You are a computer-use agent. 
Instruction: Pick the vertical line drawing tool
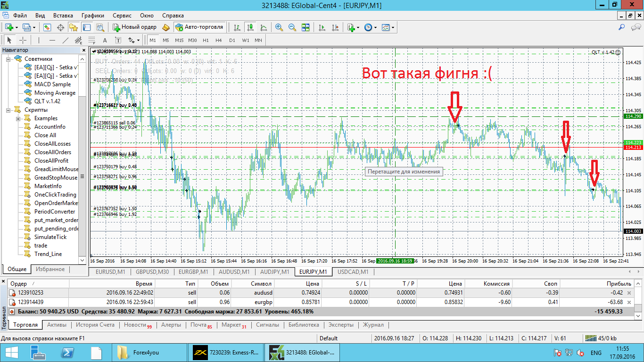pos(39,40)
